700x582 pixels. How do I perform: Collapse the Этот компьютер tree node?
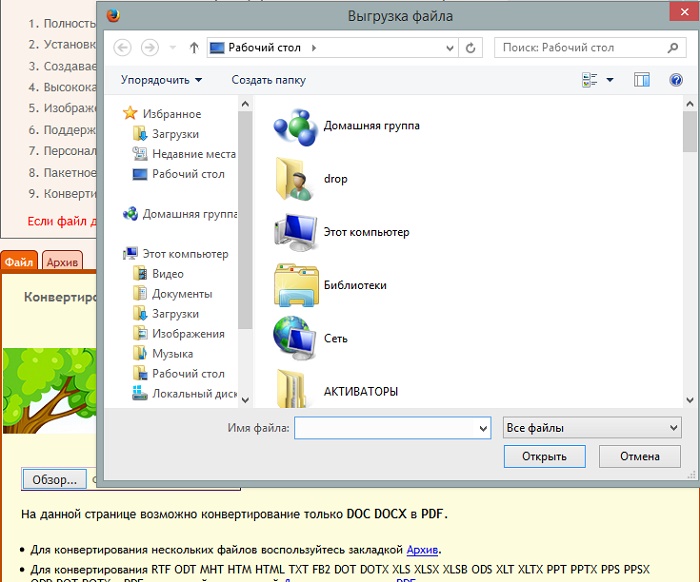click(x=118, y=254)
